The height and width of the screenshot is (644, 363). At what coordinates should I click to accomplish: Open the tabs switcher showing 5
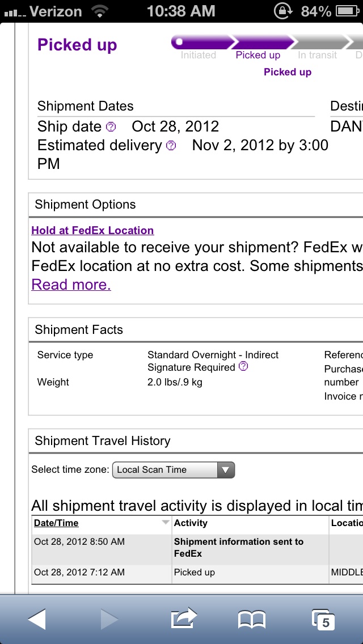(x=323, y=620)
